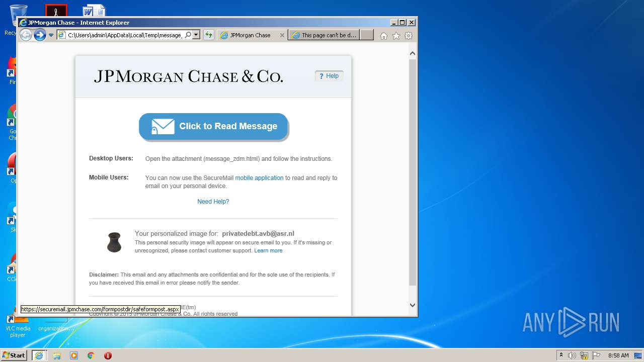Click the privatedebt.avb@asr.nl email text
The height and width of the screenshot is (362, 644).
pyautogui.click(x=258, y=233)
